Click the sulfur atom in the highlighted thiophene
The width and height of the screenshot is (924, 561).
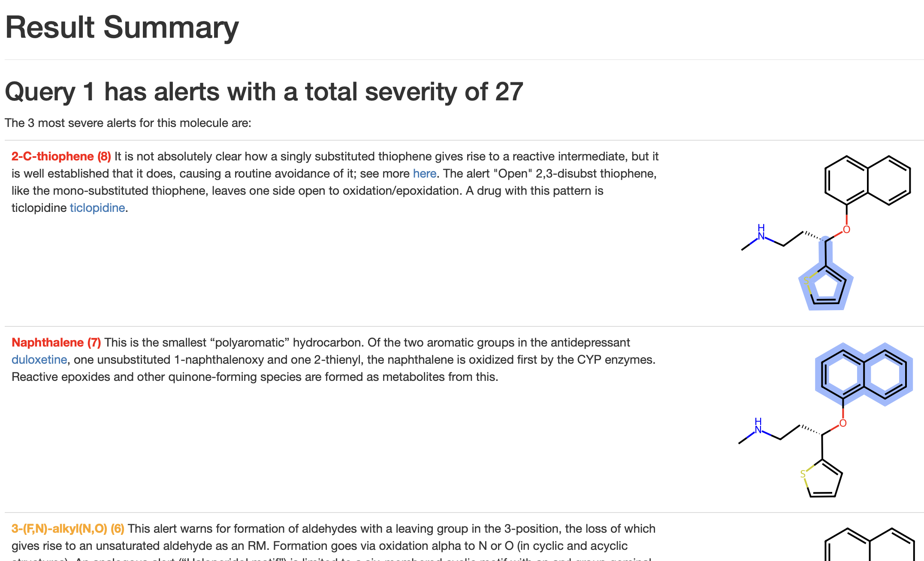click(806, 281)
